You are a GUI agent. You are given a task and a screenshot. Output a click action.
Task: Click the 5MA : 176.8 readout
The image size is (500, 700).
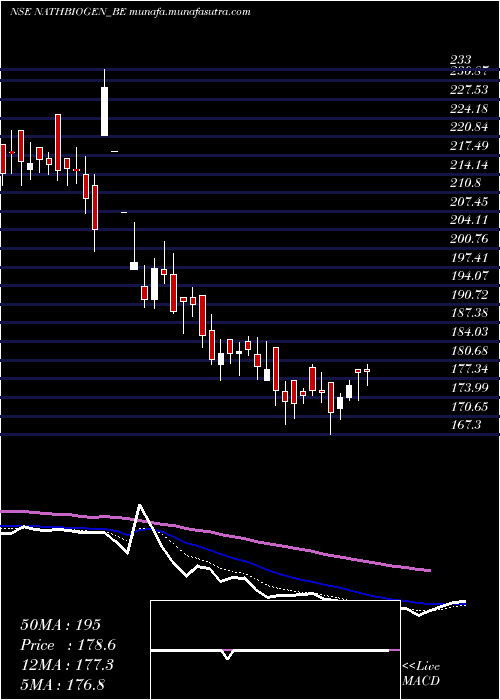click(x=62, y=684)
